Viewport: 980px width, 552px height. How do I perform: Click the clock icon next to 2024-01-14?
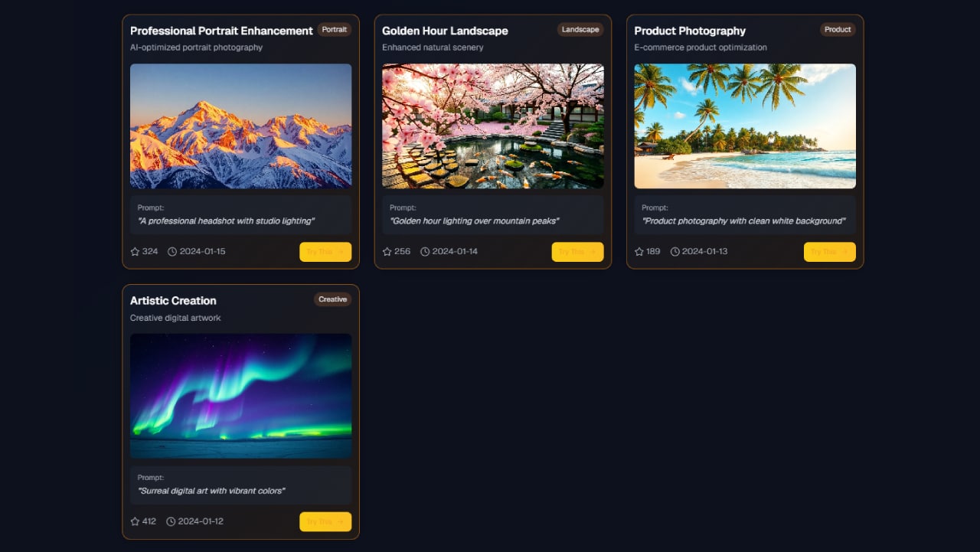tap(425, 251)
